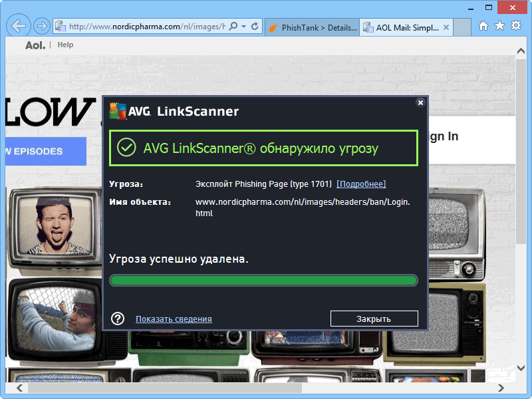
Task: Open the Подробнее threat details link
Action: tap(361, 184)
